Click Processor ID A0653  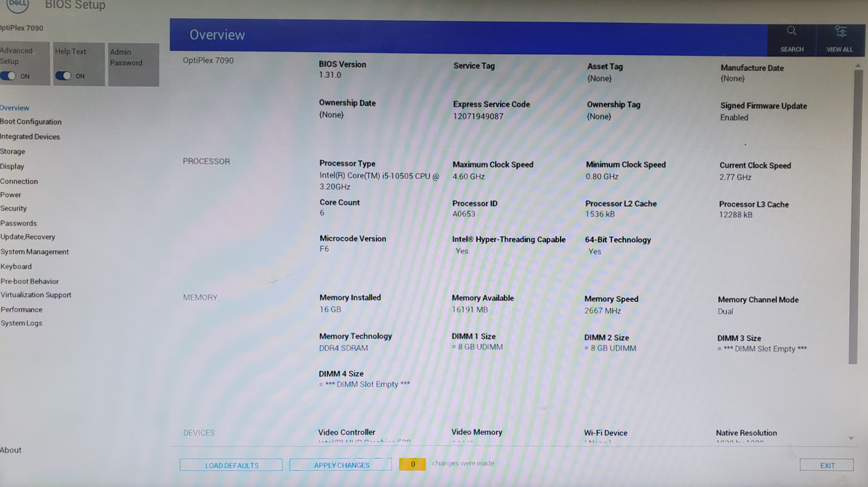[464, 214]
